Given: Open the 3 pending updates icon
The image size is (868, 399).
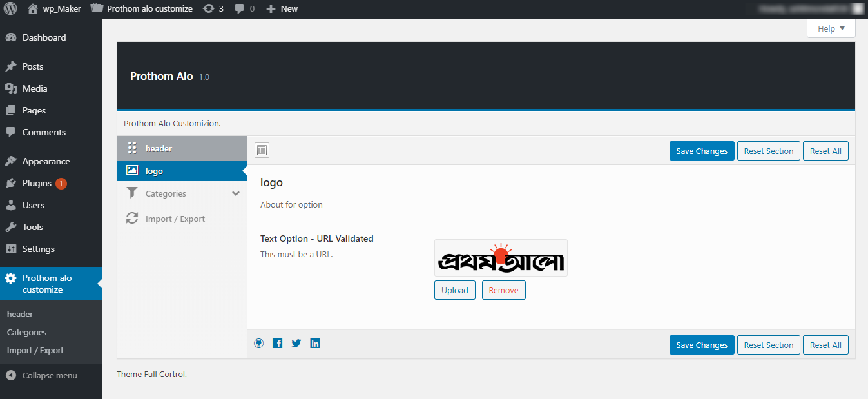Looking at the screenshot, I should click(x=213, y=9).
